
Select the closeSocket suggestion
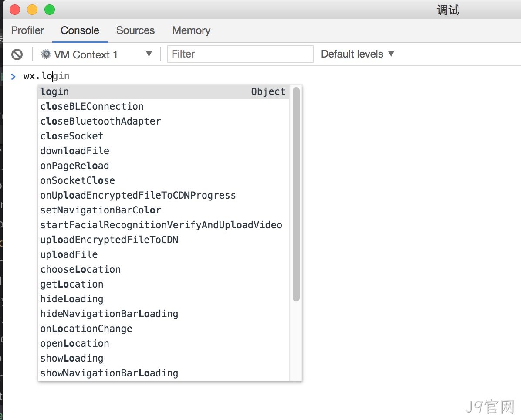tap(163, 136)
